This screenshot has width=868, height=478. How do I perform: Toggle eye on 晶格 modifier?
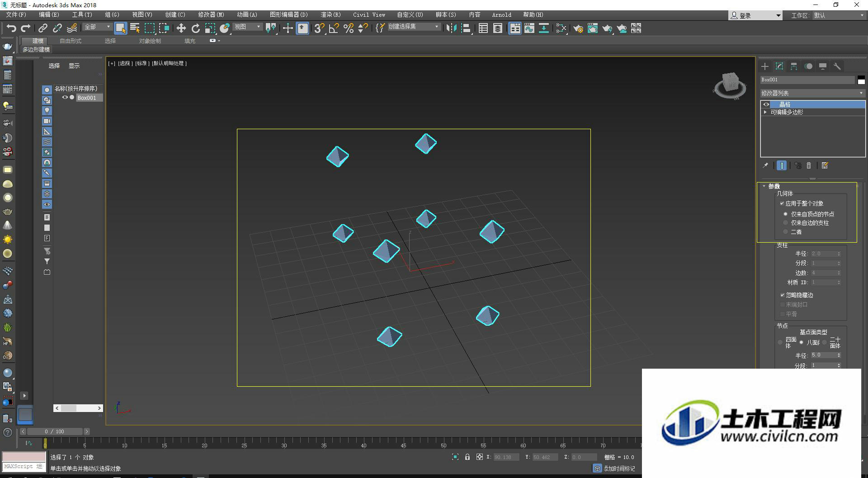point(766,104)
